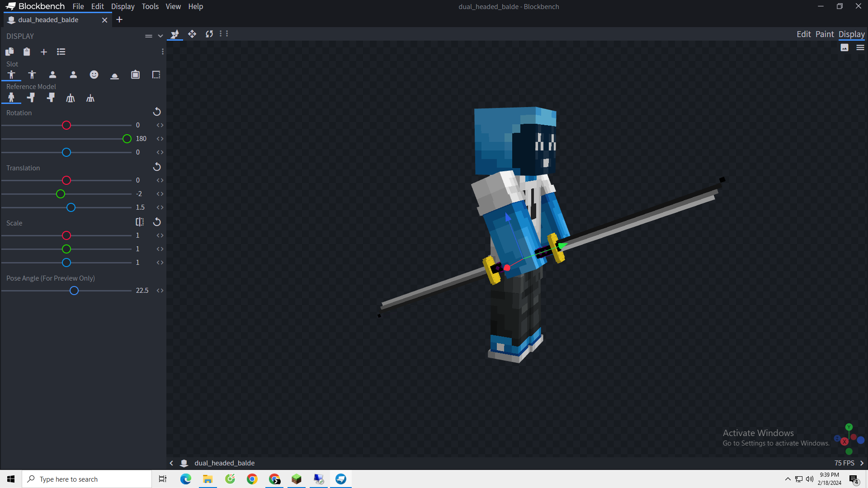Select the Ground display slot
The height and width of the screenshot is (488, 868).
[x=115, y=75]
